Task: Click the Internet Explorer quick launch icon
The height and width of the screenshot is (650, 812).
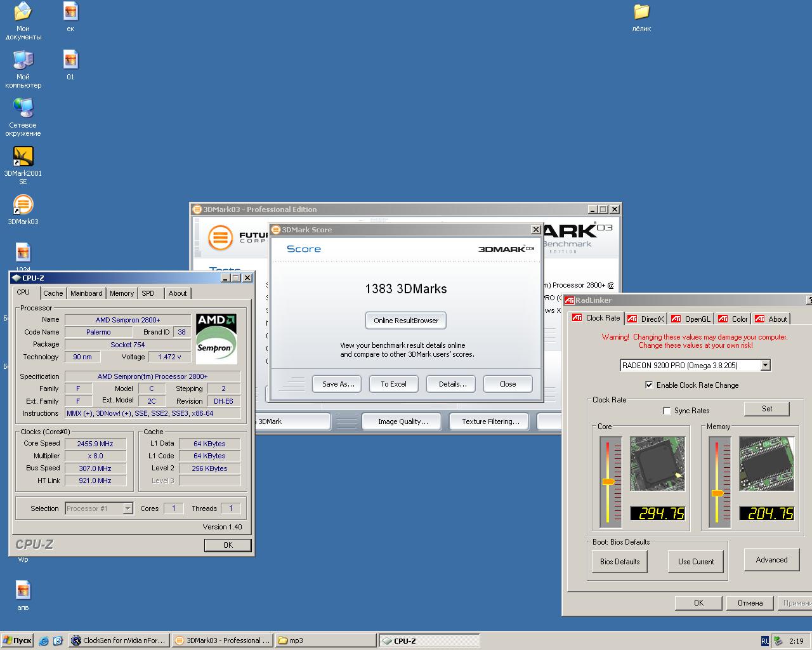Action: [x=44, y=640]
